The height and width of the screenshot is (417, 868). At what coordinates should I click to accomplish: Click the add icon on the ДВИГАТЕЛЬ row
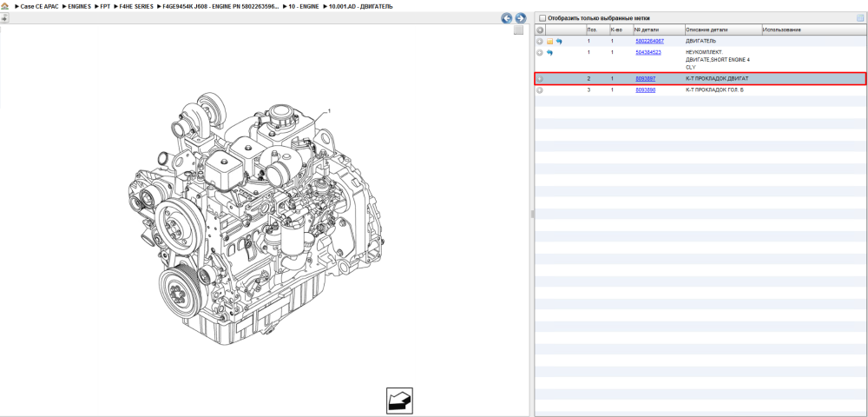tap(540, 42)
